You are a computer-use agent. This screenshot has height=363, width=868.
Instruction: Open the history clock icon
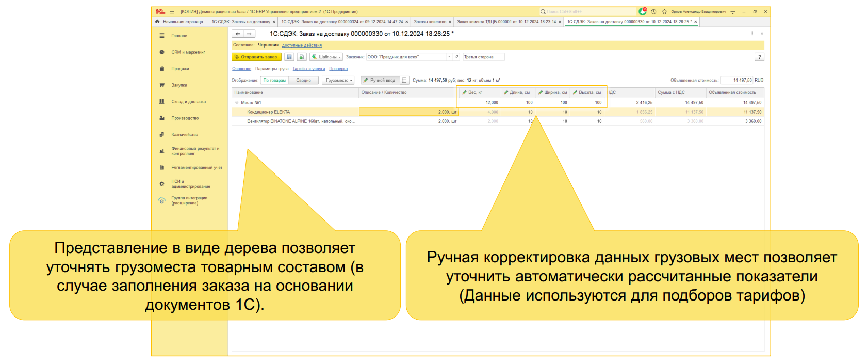coord(653,11)
